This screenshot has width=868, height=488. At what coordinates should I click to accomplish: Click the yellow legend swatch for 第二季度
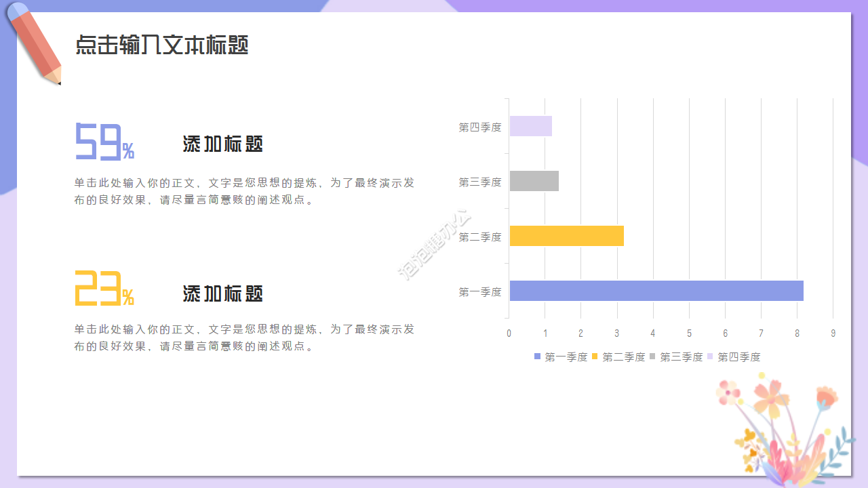pos(595,357)
